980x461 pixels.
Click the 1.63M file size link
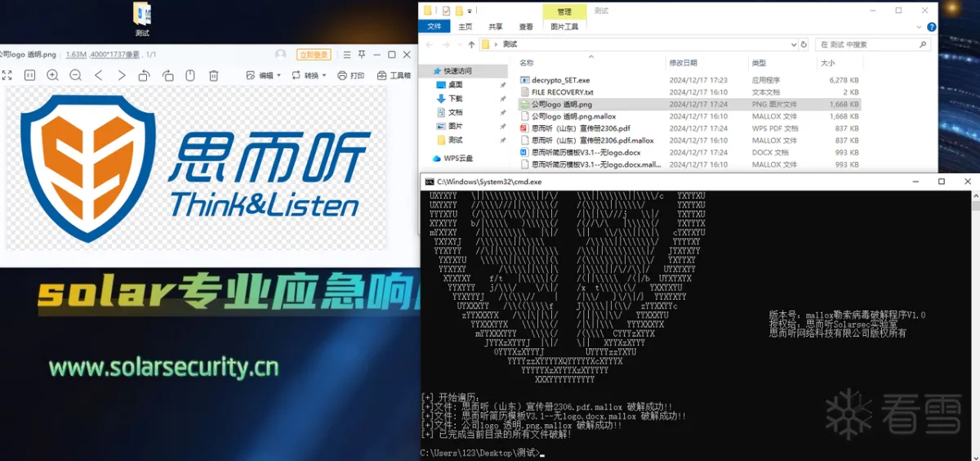pyautogui.click(x=76, y=55)
